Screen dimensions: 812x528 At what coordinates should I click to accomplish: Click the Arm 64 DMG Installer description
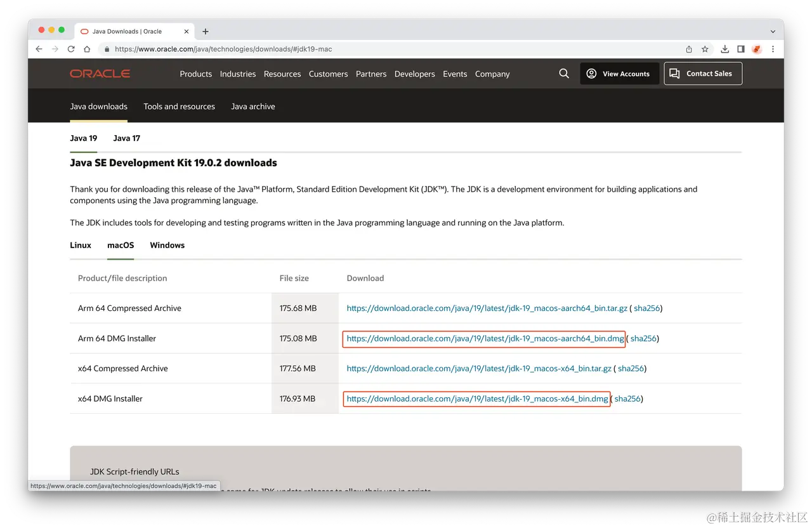pyautogui.click(x=117, y=339)
